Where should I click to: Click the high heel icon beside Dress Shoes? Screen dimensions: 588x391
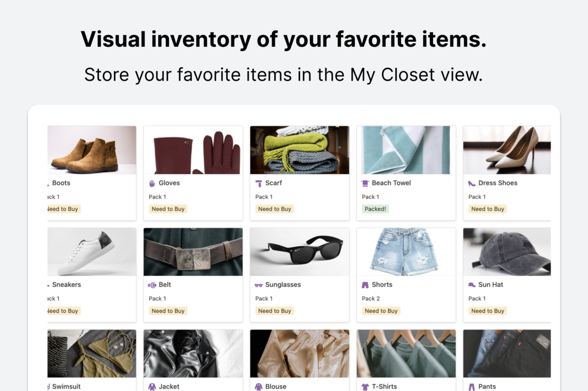pyautogui.click(x=472, y=184)
